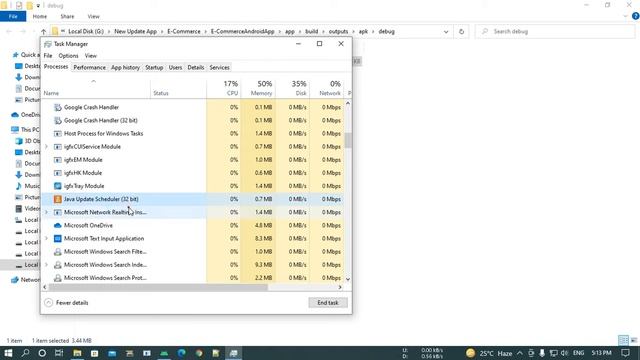
Task: Click the igfxHK Module icon
Action: click(x=58, y=173)
